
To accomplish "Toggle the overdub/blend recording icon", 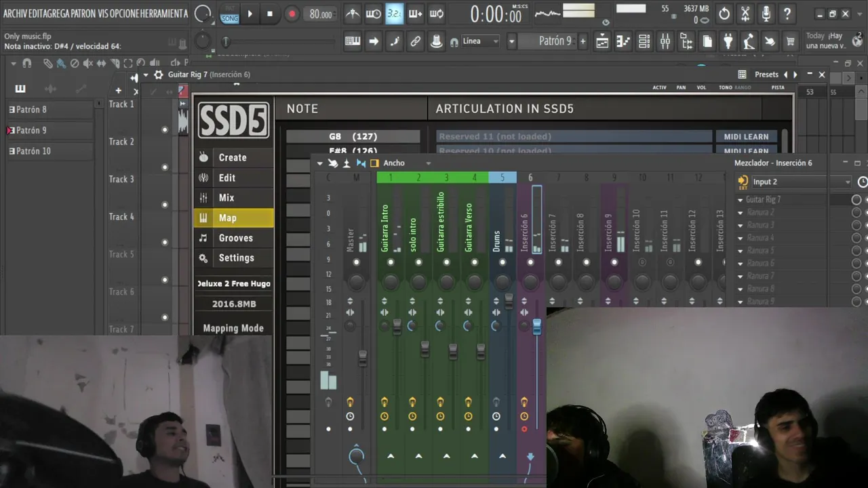I will point(415,14).
